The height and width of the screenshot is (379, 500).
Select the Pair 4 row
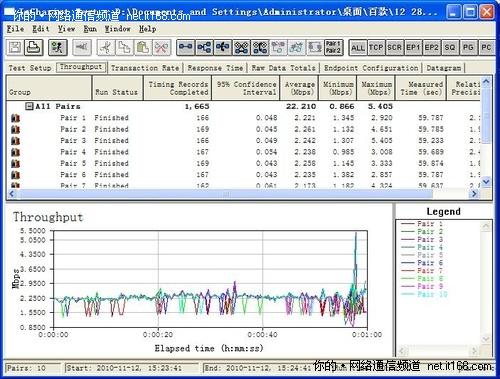tap(243, 152)
